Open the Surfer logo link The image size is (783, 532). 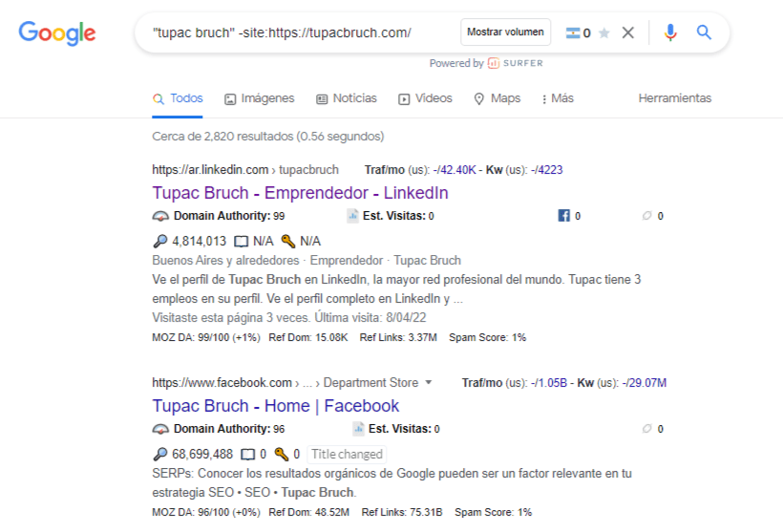pos(516,63)
